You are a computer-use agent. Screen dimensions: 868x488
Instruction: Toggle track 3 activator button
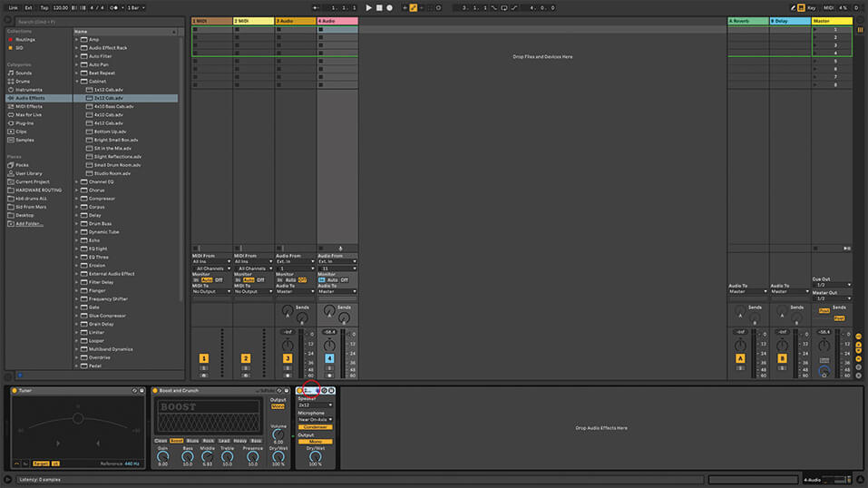point(288,358)
